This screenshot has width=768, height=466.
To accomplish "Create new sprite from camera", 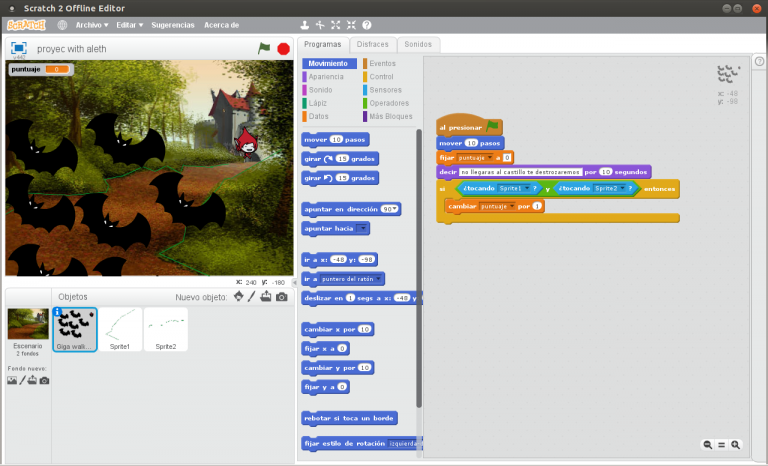I will [x=282, y=297].
